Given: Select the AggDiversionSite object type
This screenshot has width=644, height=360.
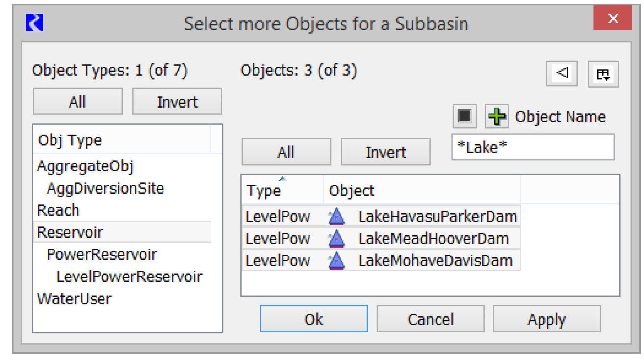Looking at the screenshot, I should pos(105,188).
